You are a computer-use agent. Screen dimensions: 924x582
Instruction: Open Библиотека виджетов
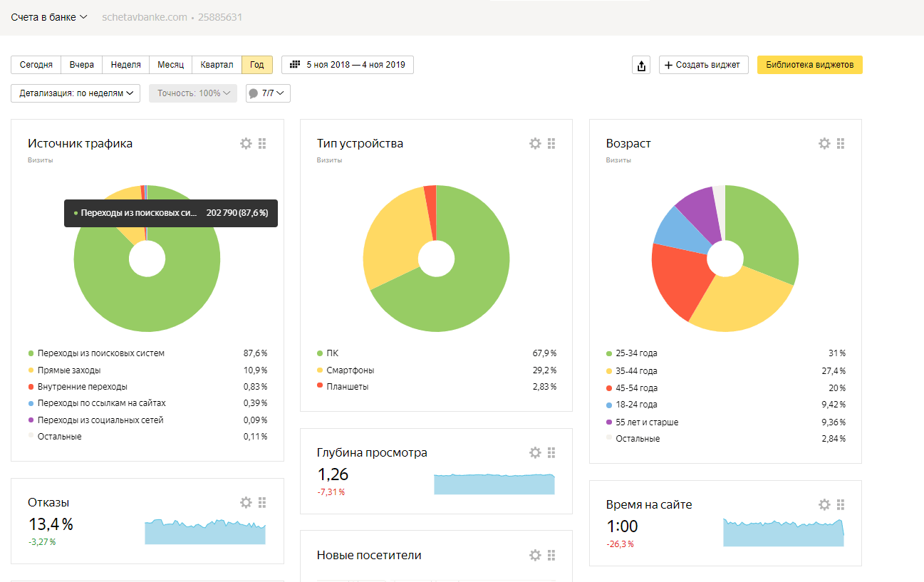click(x=809, y=65)
